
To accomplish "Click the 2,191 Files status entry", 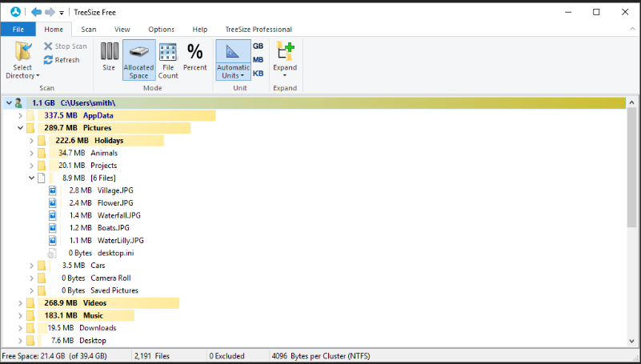I will coord(152,356).
